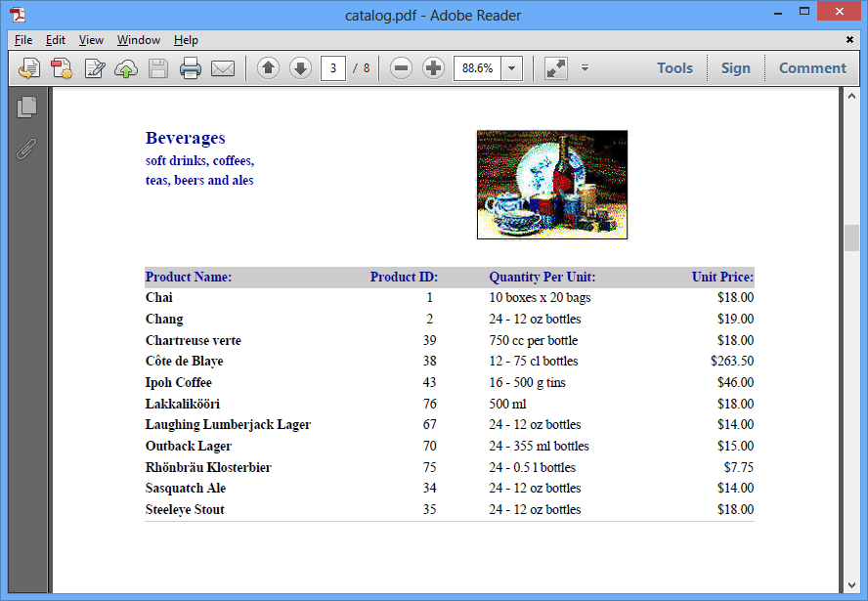
Task: Open the Tools pane
Action: tap(674, 68)
